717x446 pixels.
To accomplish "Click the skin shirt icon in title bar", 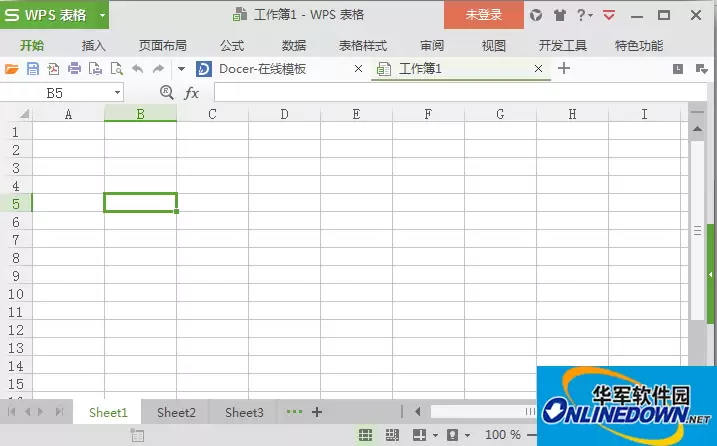I will coord(560,16).
